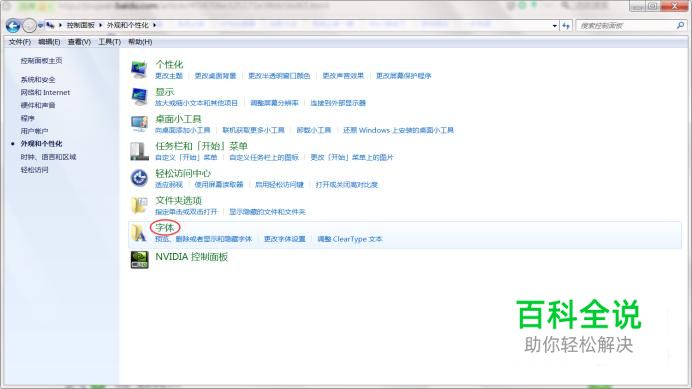Click the 更改屏幕保护程序 link
This screenshot has width=692, height=389.
pos(403,76)
